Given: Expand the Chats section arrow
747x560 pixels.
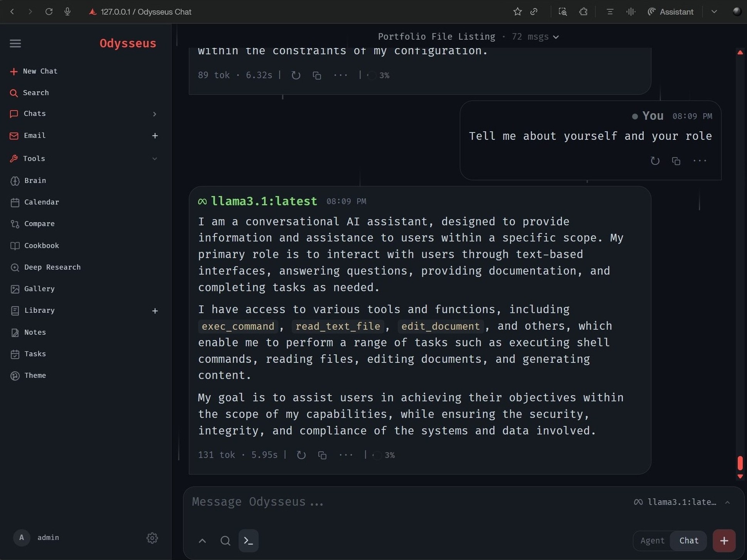Looking at the screenshot, I should click(x=155, y=114).
